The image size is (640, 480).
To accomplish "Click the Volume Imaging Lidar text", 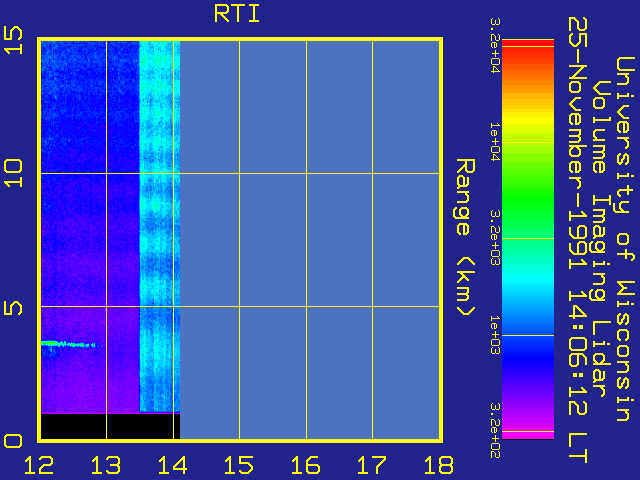I will click(602, 239).
